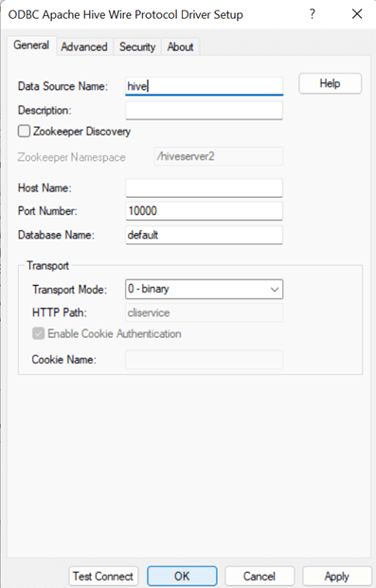Enable the Zookeeper Discovery checkbox
Viewport: 376px width, 588px height.
[x=24, y=132]
